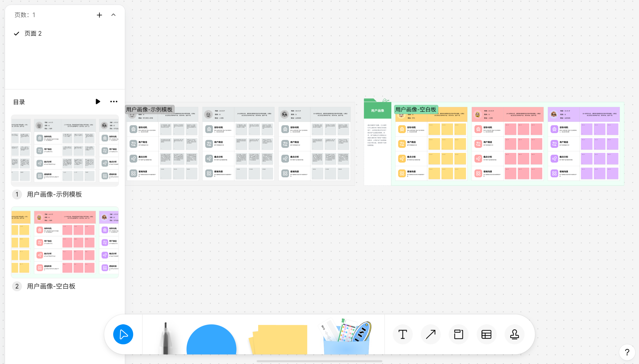639x364 pixels.
Task: Open the help question mark button
Action: pos(627,352)
